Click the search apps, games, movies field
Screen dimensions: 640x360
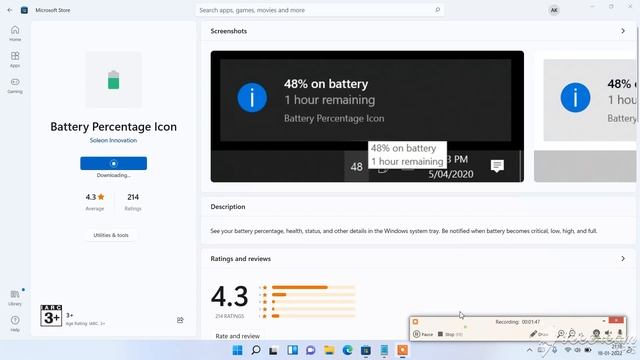[x=320, y=10]
